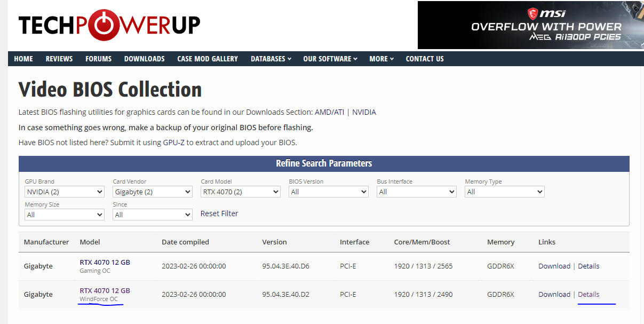
Task: Open CASE MOD GALLERY in the navigation bar
Action: (208, 59)
